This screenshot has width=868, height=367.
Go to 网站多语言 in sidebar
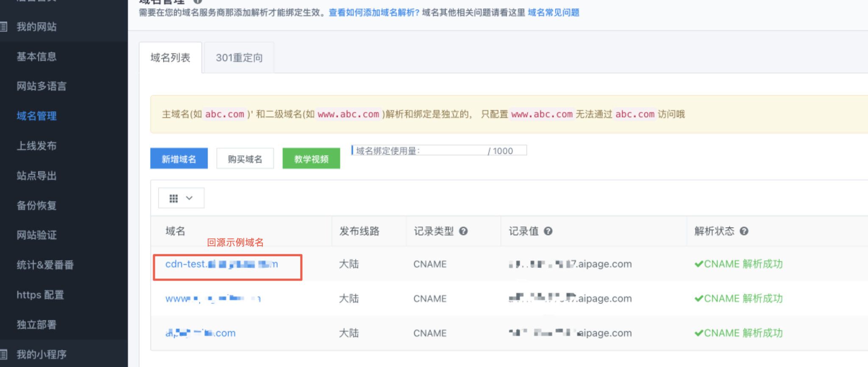pos(42,86)
